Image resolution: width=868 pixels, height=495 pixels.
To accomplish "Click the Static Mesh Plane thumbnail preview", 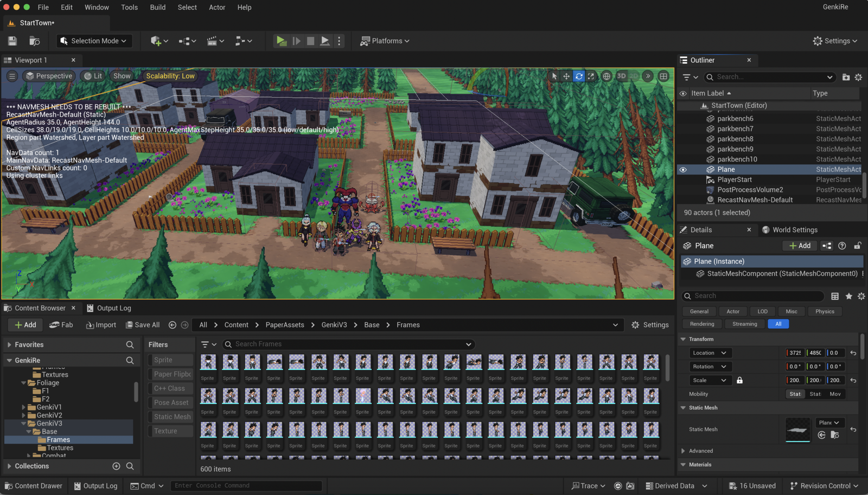I will tap(797, 429).
